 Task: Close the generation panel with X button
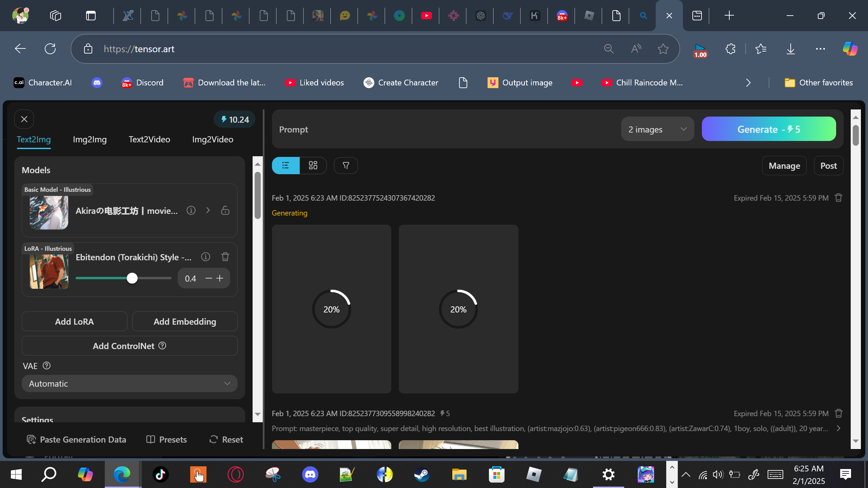(24, 119)
